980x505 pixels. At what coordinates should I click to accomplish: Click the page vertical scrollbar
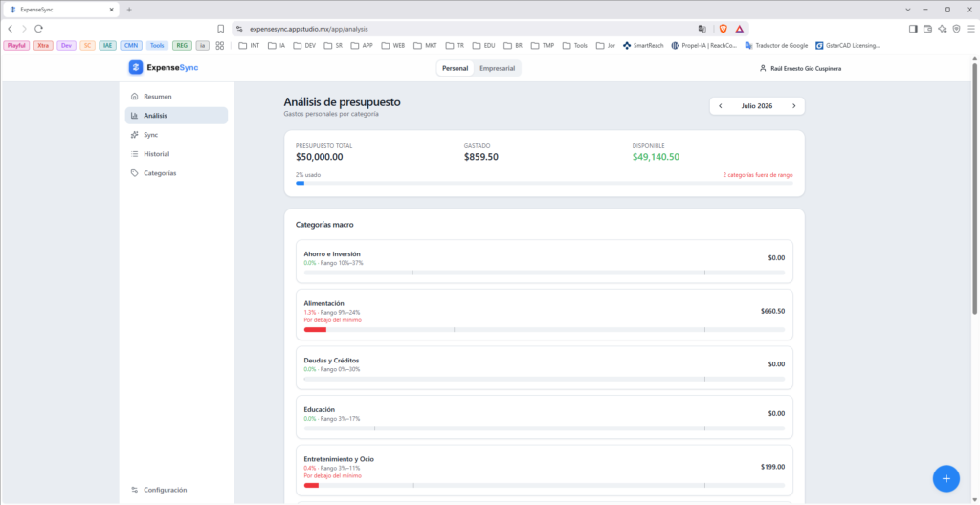click(975, 186)
